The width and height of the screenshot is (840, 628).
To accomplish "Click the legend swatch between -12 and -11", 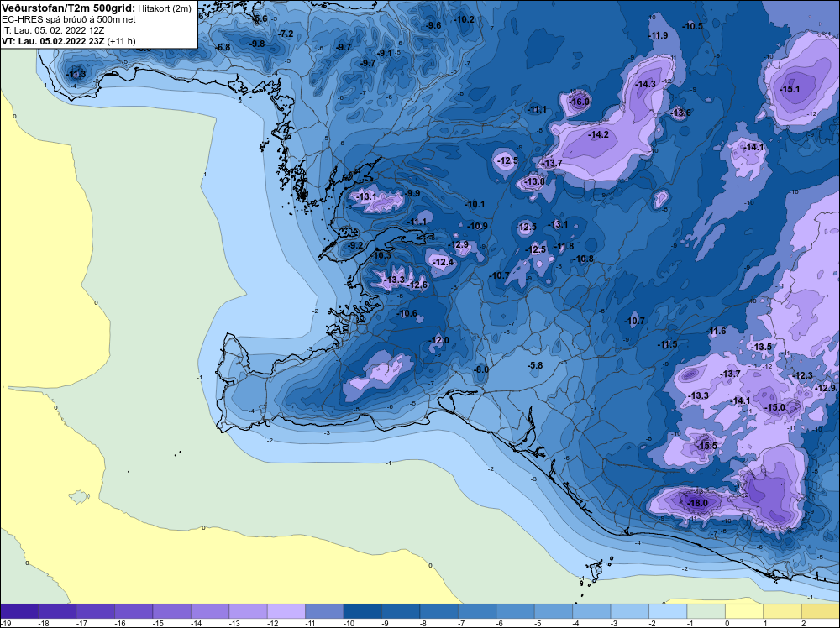I will pos(286,611).
